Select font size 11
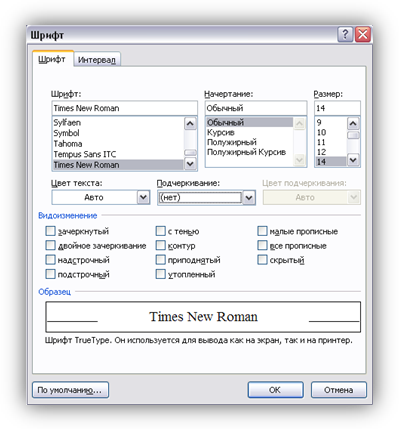399x429 pixels. (330, 142)
